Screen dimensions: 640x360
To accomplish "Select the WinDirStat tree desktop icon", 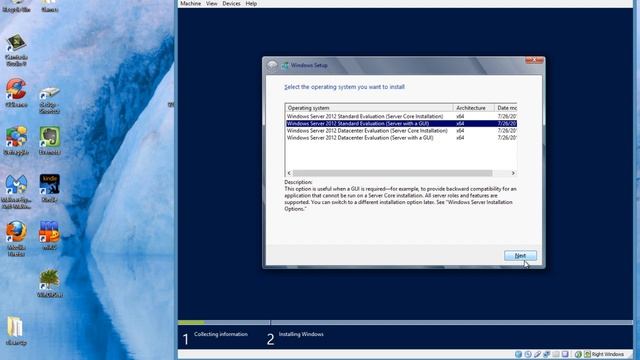I will pos(50,283).
